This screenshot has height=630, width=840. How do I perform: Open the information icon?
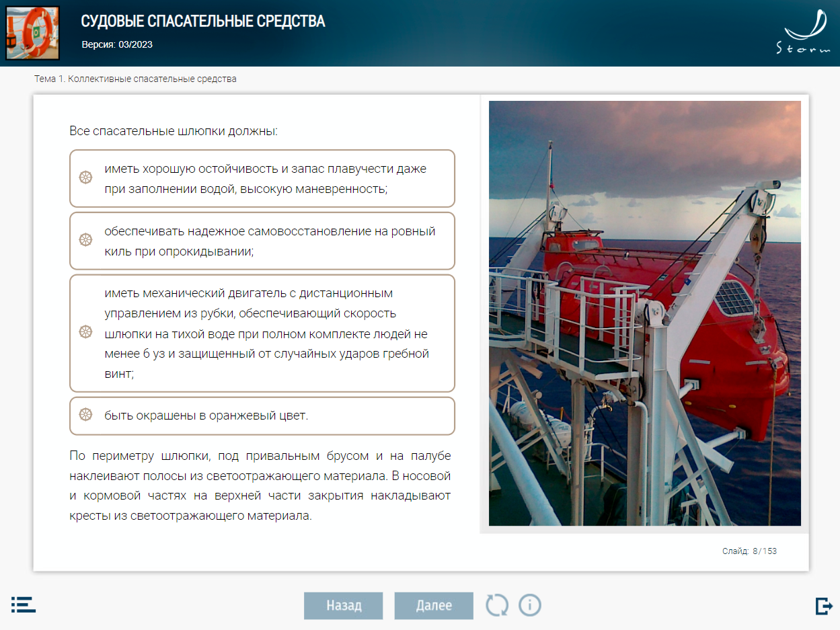(x=530, y=605)
